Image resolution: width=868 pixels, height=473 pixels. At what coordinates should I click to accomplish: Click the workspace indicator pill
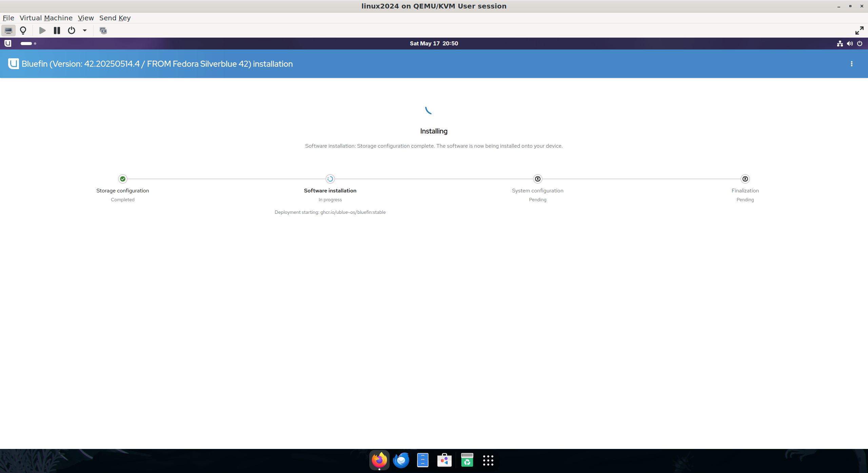pyautogui.click(x=26, y=43)
